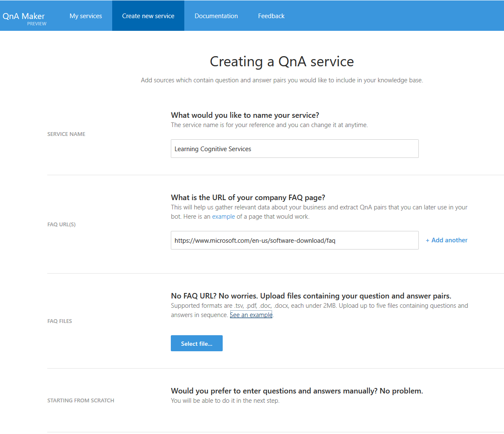Open the See an example link
Viewport: 504px width, 434px height.
click(251, 315)
